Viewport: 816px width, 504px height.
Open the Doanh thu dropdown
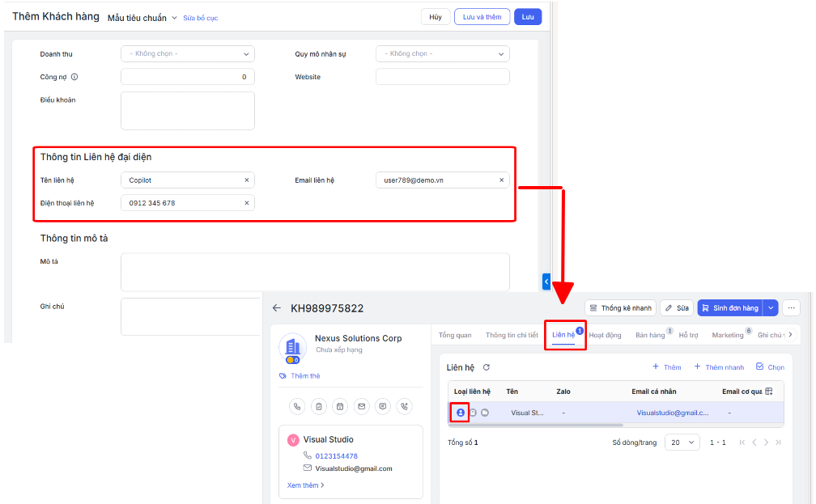click(x=188, y=53)
